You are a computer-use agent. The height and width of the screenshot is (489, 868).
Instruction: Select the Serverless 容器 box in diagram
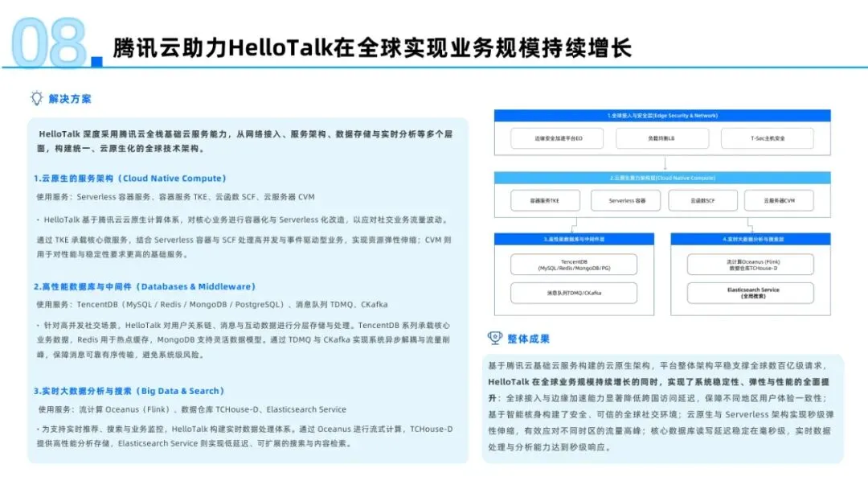(625, 200)
